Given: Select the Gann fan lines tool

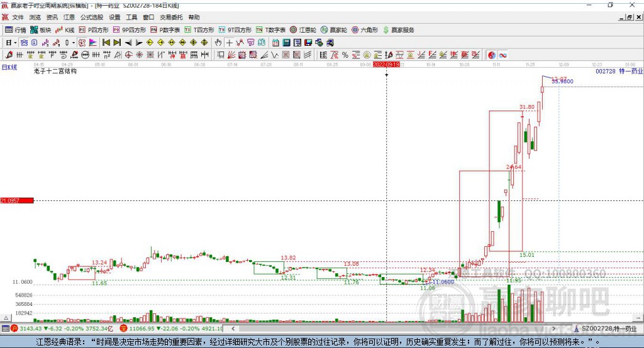Looking at the screenshot, I should pos(231,55).
